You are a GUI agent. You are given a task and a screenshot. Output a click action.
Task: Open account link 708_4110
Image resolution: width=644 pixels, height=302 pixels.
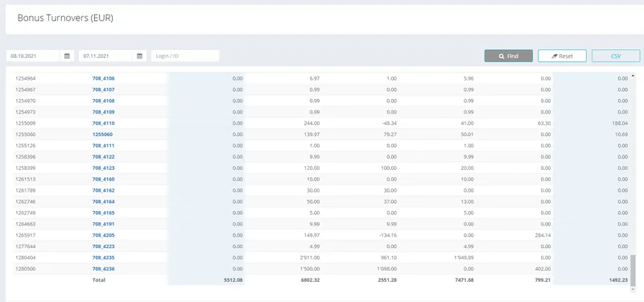point(104,123)
